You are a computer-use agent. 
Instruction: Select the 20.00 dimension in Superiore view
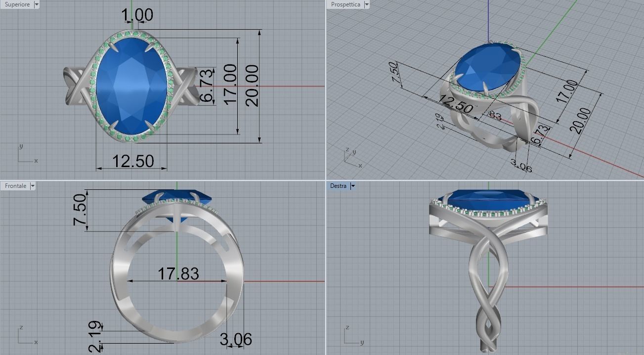(252, 86)
